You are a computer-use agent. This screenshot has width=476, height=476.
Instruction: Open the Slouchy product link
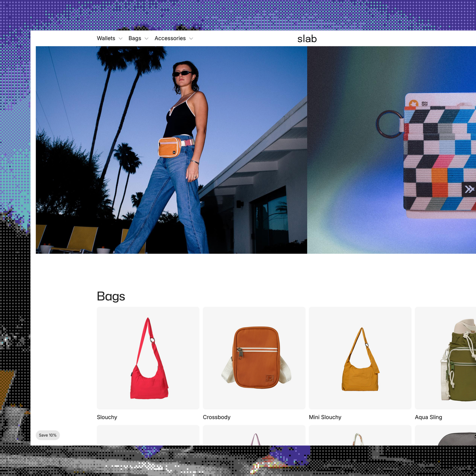(x=107, y=417)
